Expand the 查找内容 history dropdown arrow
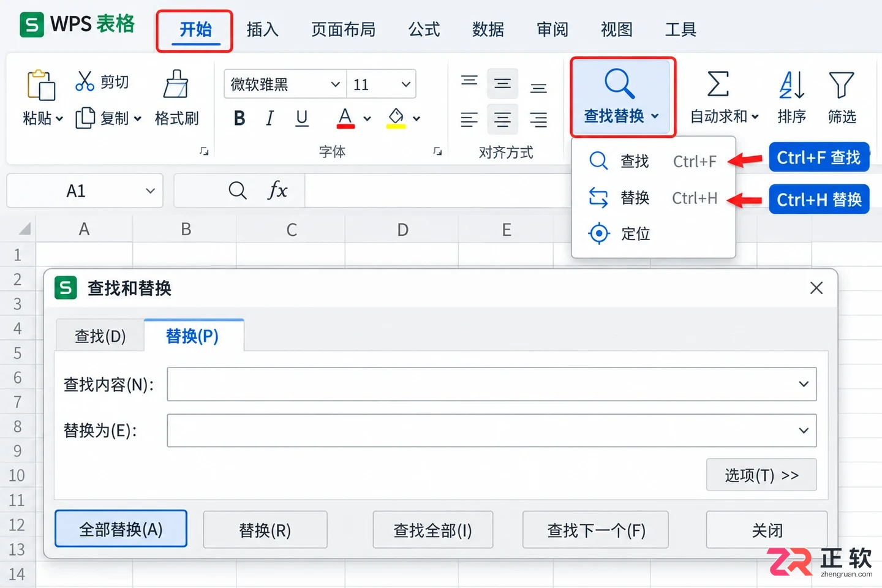The height and width of the screenshot is (588, 882). click(x=804, y=384)
